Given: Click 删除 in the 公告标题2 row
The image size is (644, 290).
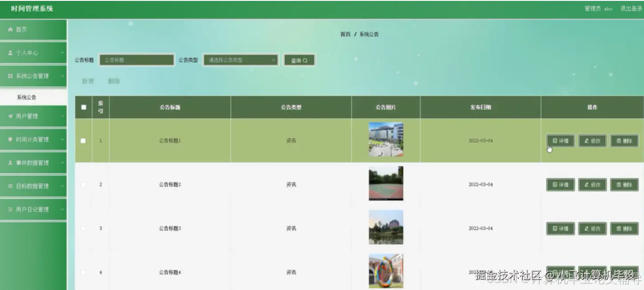Looking at the screenshot, I should click(624, 185).
